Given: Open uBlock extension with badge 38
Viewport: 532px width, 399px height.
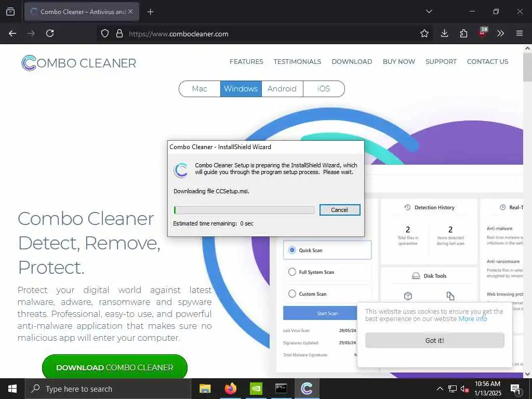Looking at the screenshot, I should coord(483,33).
